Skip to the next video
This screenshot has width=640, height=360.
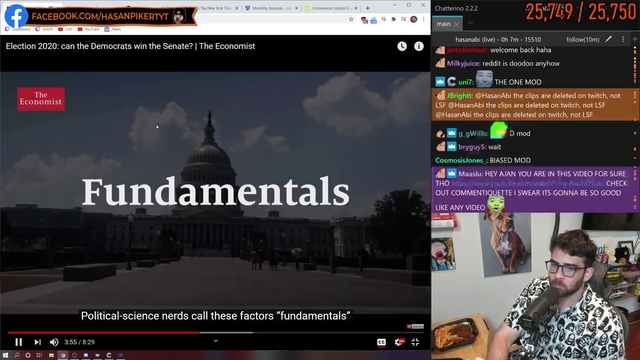pyautogui.click(x=38, y=342)
